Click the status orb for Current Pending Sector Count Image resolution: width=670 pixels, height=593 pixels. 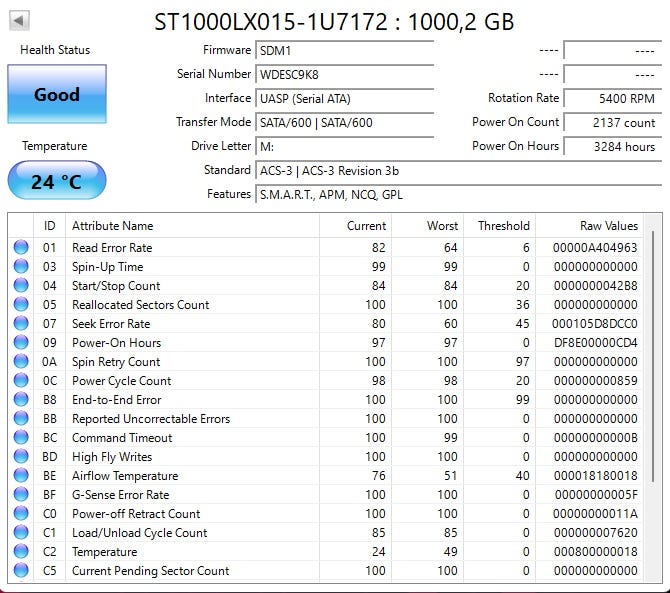(x=21, y=571)
